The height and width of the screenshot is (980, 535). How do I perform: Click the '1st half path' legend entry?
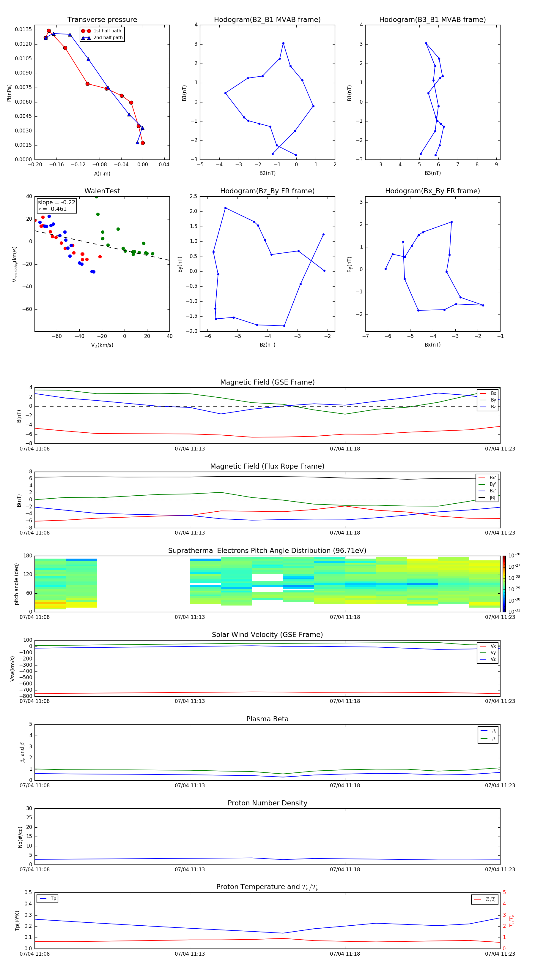[101, 31]
